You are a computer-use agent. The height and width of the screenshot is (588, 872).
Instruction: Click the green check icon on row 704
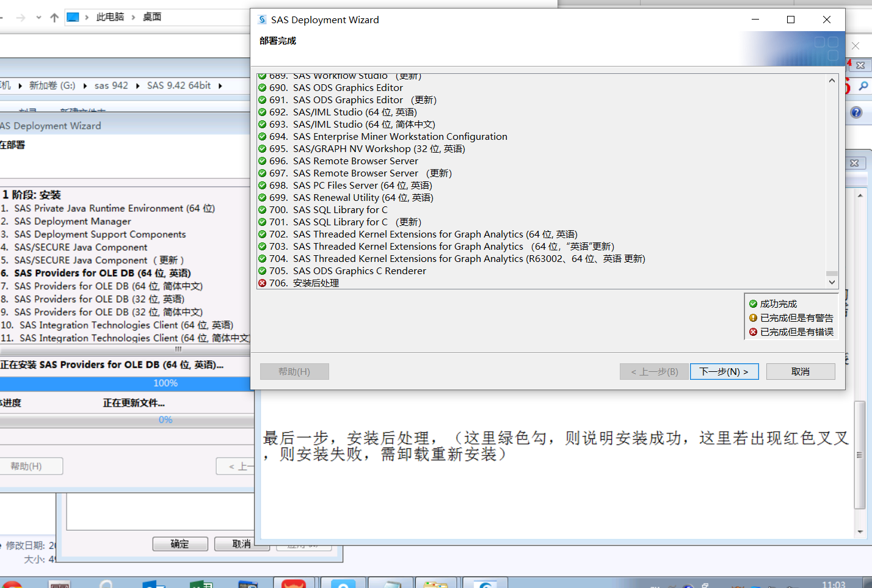(x=263, y=258)
